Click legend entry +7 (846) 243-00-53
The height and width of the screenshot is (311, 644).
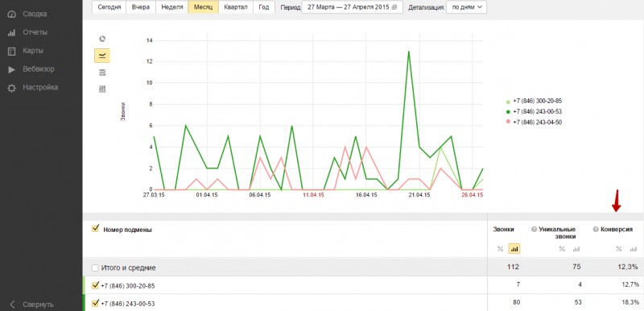pyautogui.click(x=534, y=111)
